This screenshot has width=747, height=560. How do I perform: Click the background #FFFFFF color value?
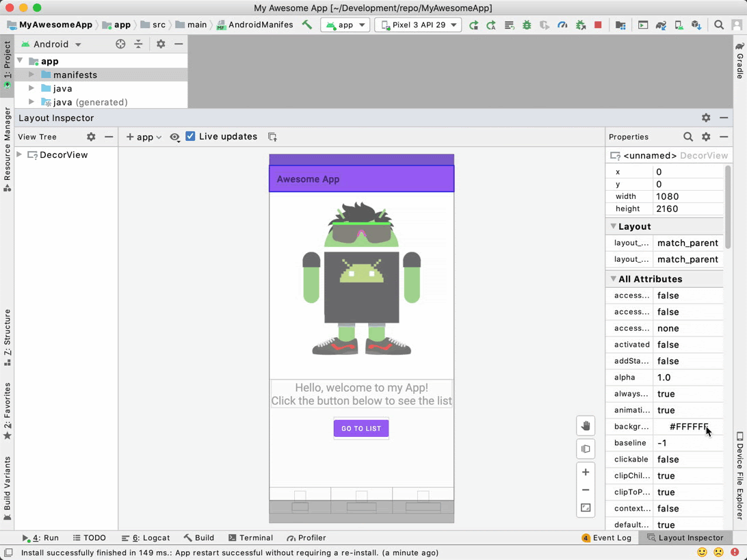coord(688,427)
